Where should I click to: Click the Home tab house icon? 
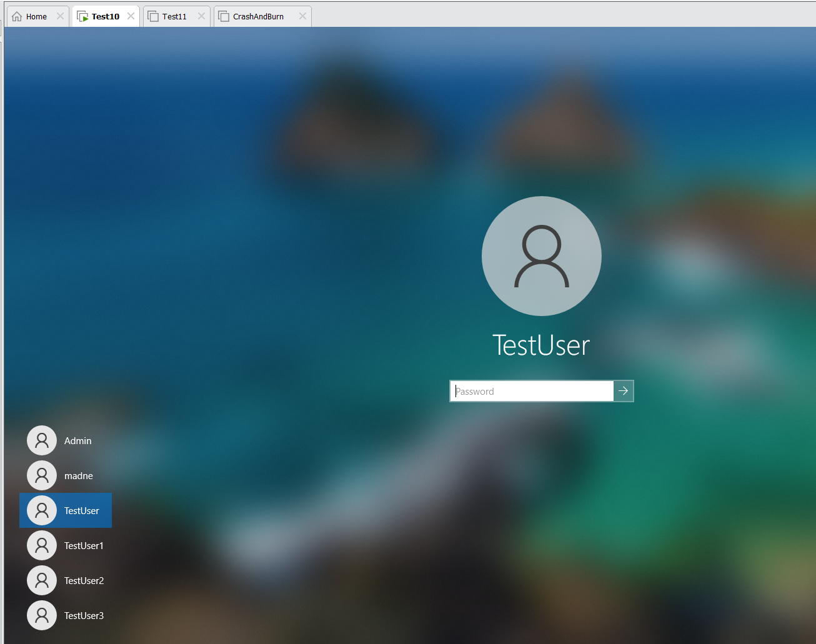(17, 16)
